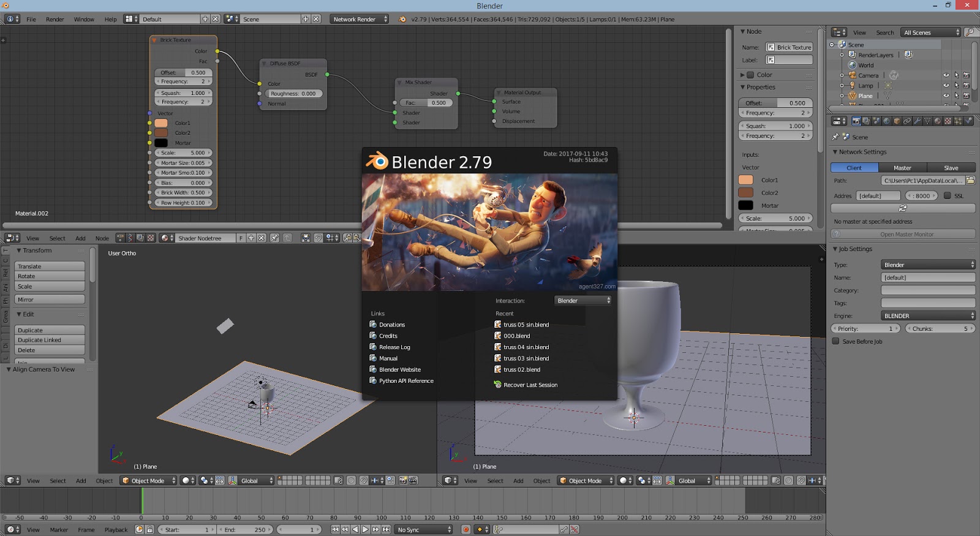Enable the SSL checkbox
980x536 pixels.
[x=948, y=196]
